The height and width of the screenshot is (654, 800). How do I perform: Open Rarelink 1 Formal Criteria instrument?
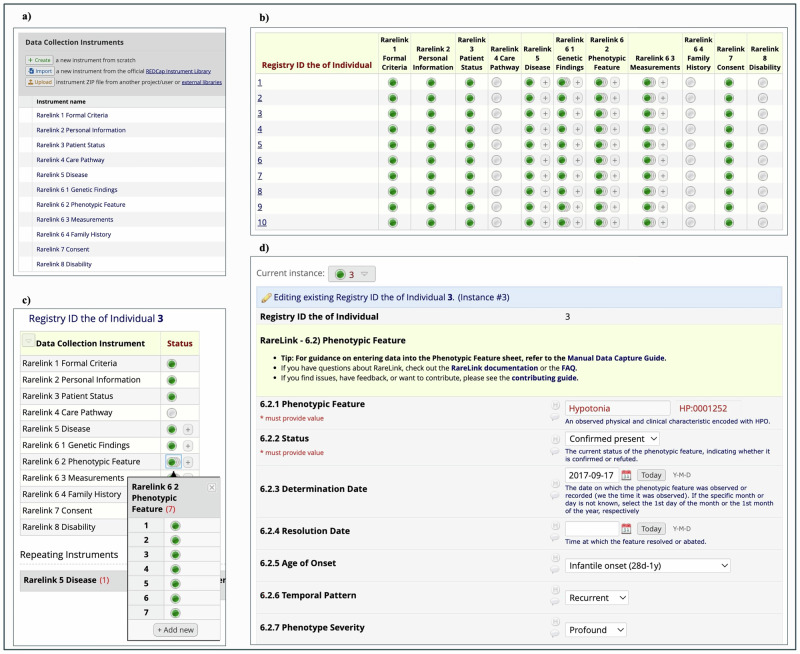point(72,115)
